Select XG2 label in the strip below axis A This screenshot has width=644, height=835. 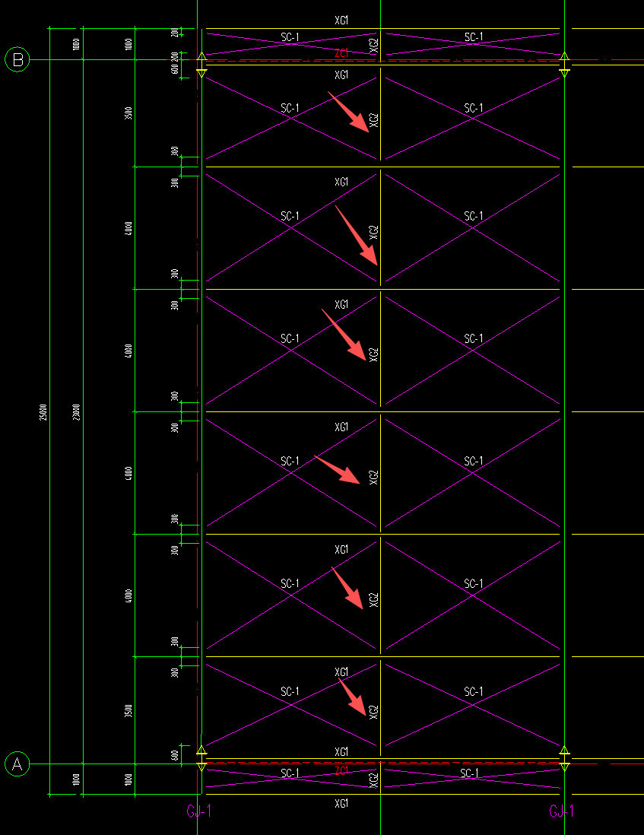click(373, 780)
